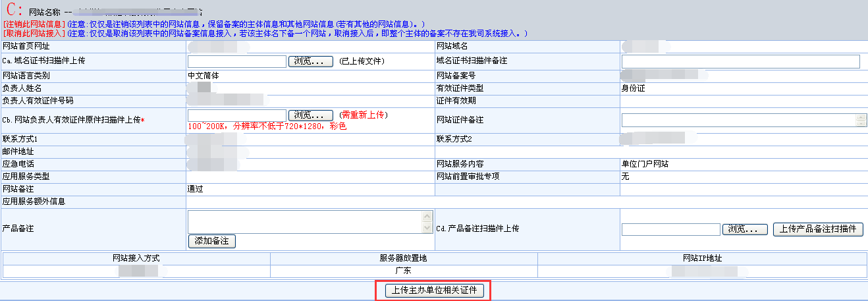This screenshot has width=868, height=301.
Task: Click the 网站负责人有效证件 file path field
Action: (236, 115)
